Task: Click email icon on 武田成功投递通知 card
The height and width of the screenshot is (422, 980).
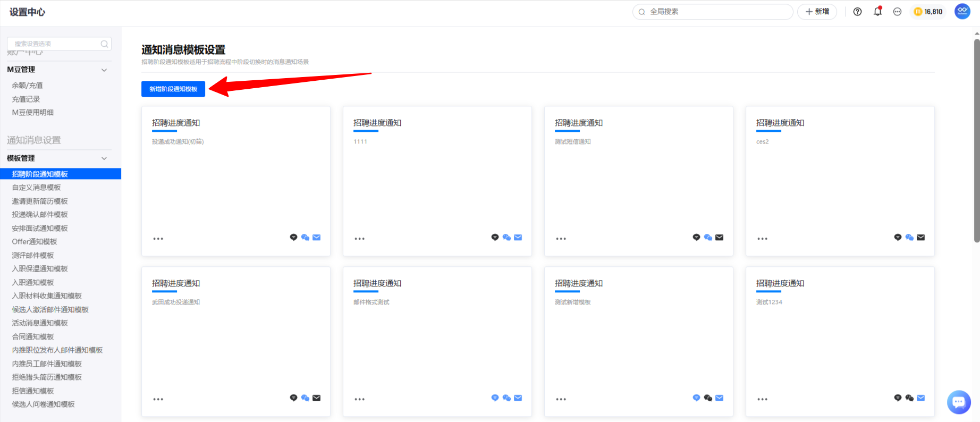Action: click(317, 398)
